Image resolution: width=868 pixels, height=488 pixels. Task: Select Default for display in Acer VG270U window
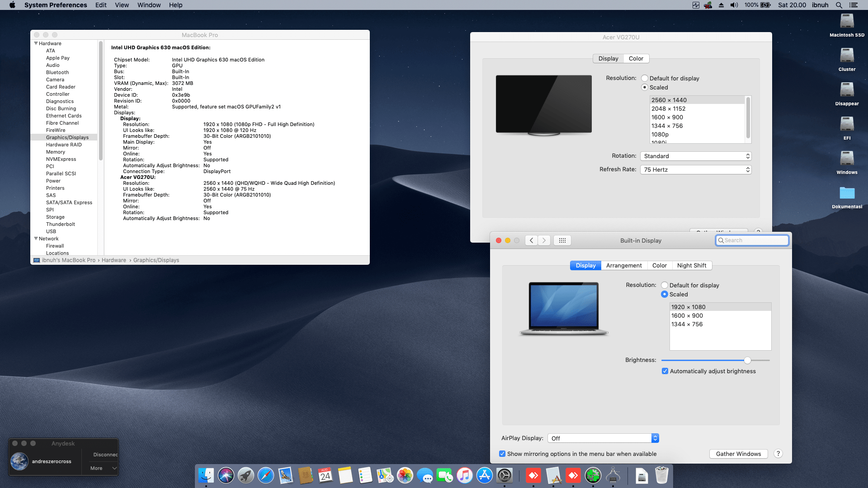(645, 78)
